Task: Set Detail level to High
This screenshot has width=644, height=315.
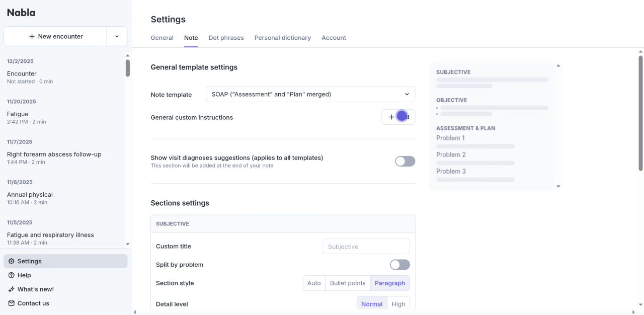Action: point(398,304)
